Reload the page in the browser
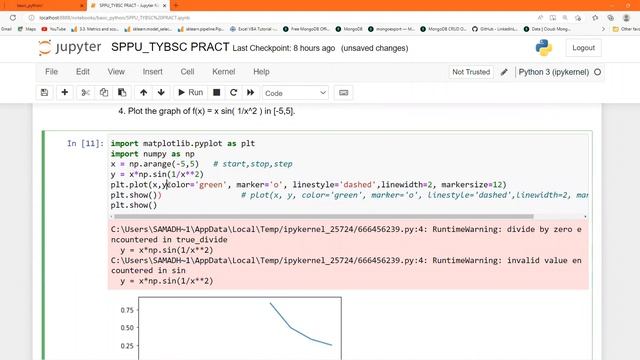The width and height of the screenshot is (640, 360). (x=13, y=18)
